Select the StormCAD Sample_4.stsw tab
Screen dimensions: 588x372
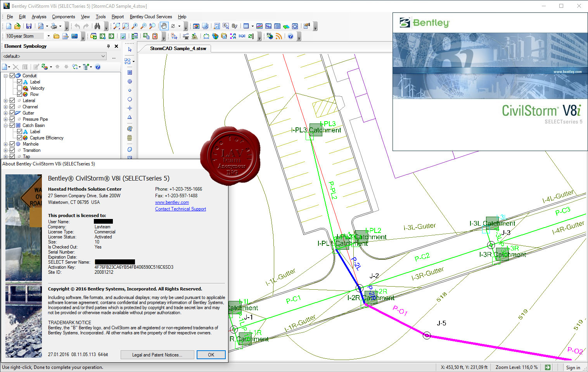[x=178, y=49]
